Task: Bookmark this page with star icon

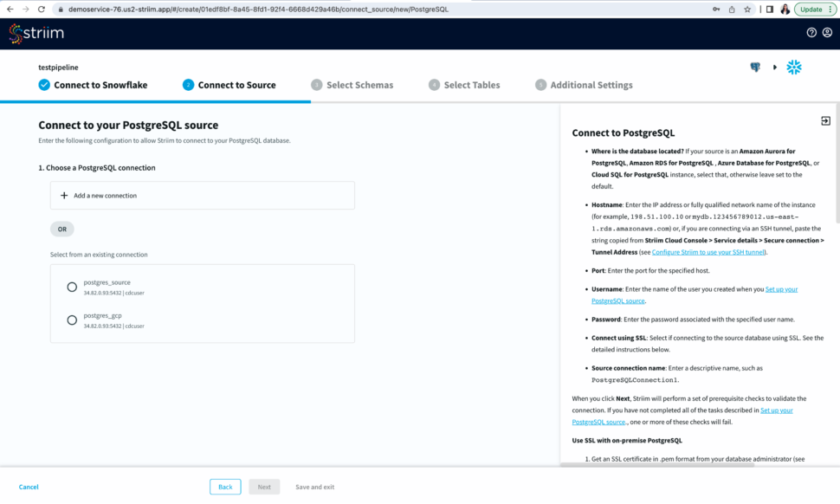Action: (x=747, y=9)
